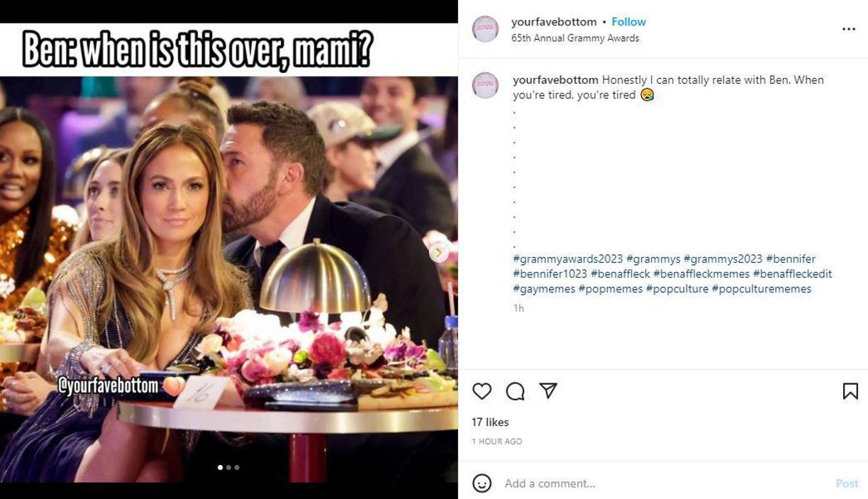Share the post via the paper plane icon

(547, 391)
